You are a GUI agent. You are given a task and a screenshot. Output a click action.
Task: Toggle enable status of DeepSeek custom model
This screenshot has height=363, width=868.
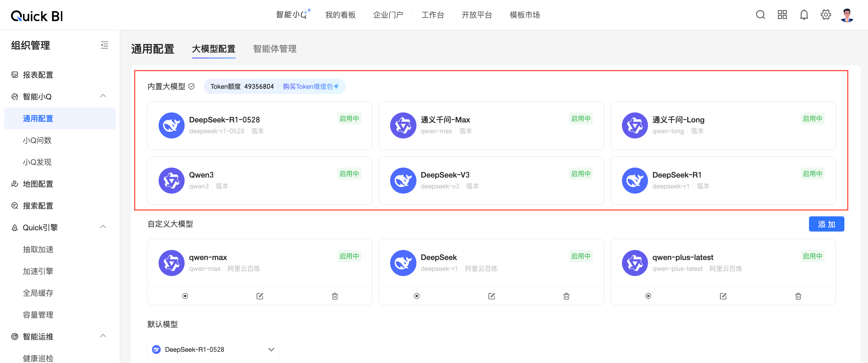coord(416,296)
